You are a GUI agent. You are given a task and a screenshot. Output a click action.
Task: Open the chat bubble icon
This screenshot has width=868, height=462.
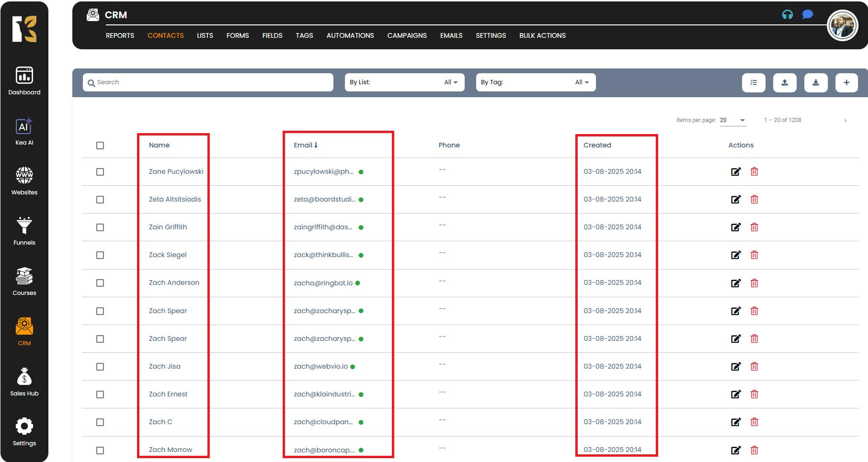click(x=807, y=14)
